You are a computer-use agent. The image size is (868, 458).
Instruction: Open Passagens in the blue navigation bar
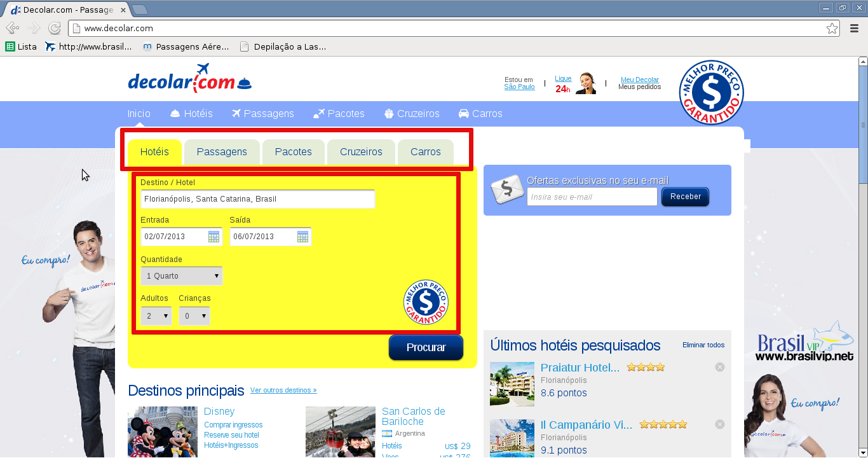coord(263,114)
